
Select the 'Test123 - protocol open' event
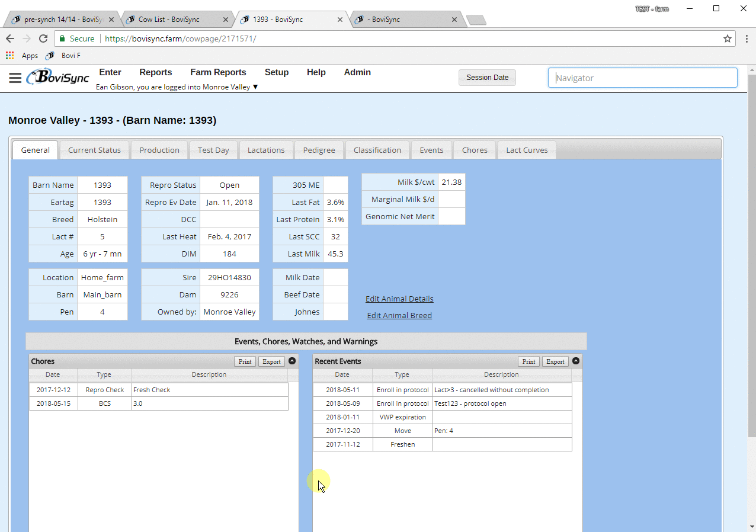[443, 403]
